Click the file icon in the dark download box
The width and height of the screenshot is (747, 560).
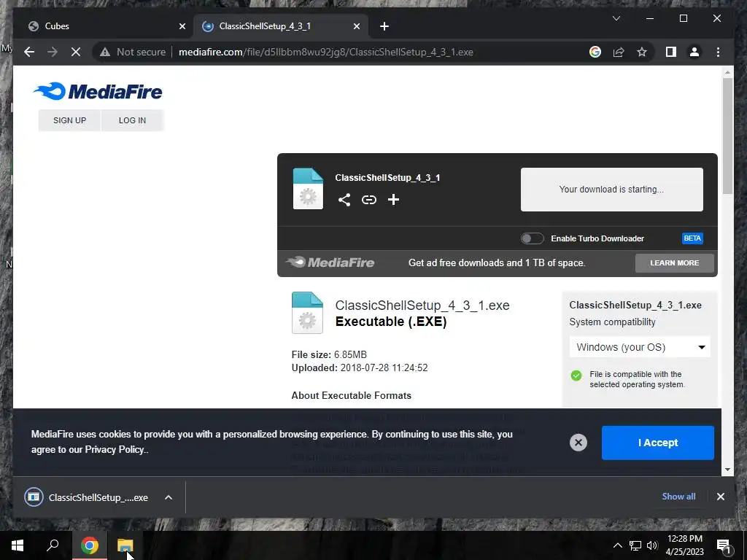coord(308,189)
